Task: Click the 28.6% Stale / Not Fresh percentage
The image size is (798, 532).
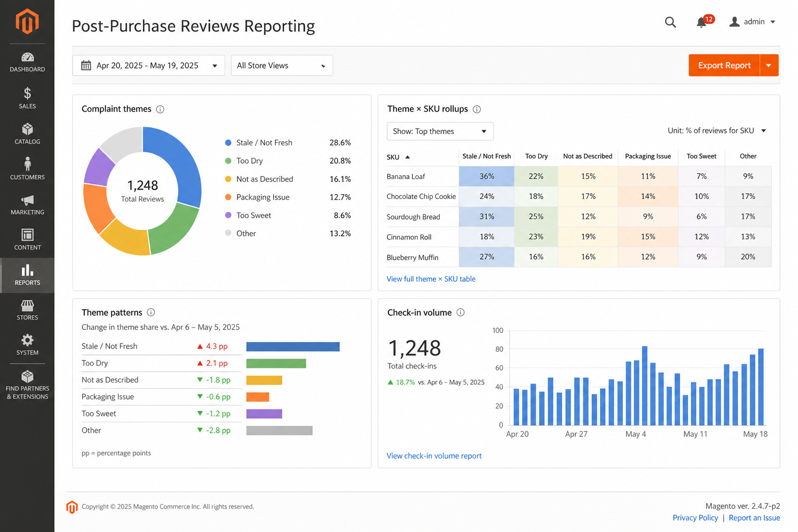Action: [340, 142]
